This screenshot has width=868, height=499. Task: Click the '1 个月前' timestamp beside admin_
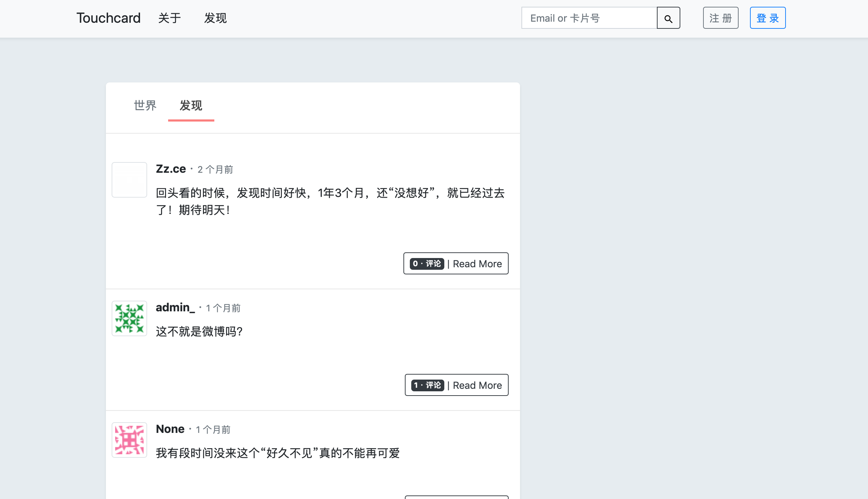point(223,308)
